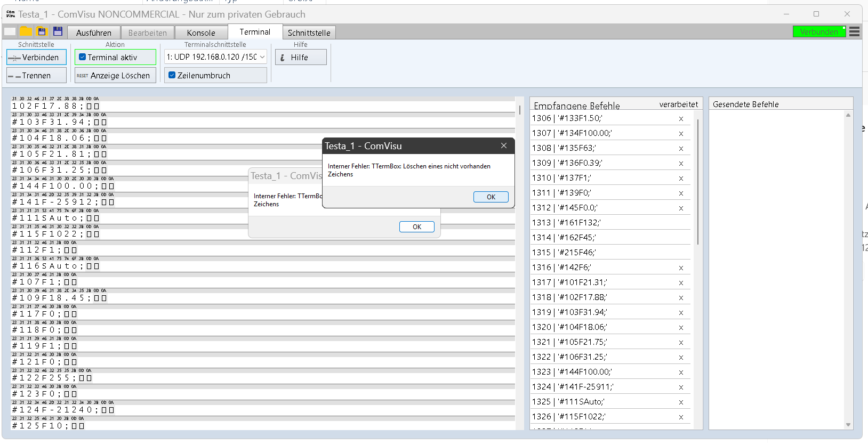The height and width of the screenshot is (445, 868).
Task: Click the folder-with-disk save as icon
Action: [x=42, y=32]
